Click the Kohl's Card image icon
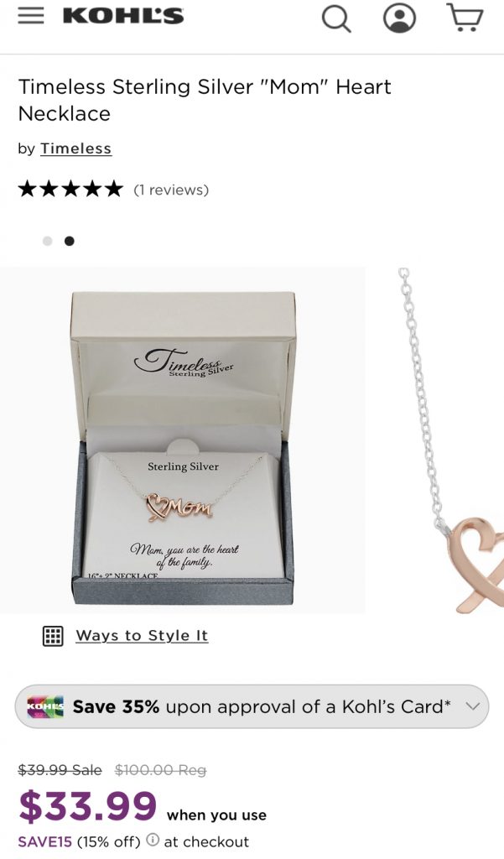Viewport: 504px width, 859px height. coord(45,706)
